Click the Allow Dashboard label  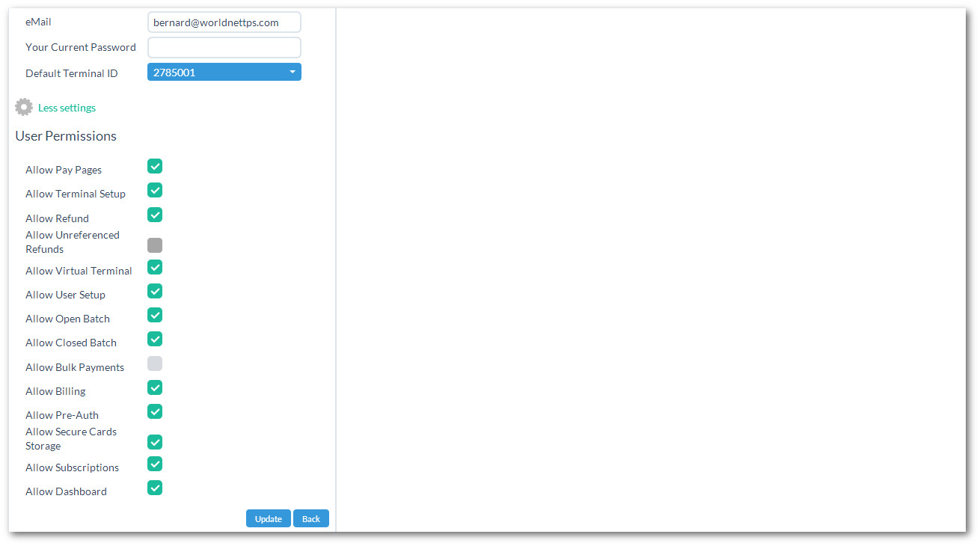tap(66, 491)
